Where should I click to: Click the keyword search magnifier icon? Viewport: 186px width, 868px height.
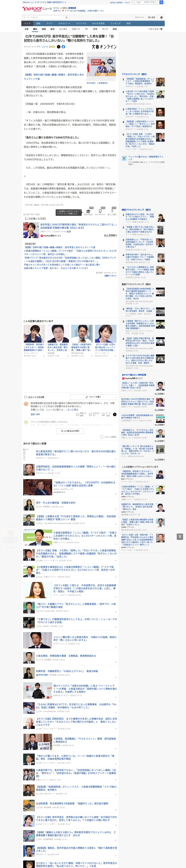pos(66,17)
